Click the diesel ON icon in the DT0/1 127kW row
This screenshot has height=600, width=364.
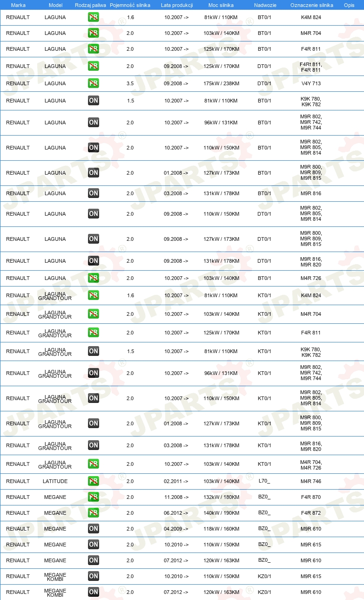pyautogui.click(x=94, y=239)
